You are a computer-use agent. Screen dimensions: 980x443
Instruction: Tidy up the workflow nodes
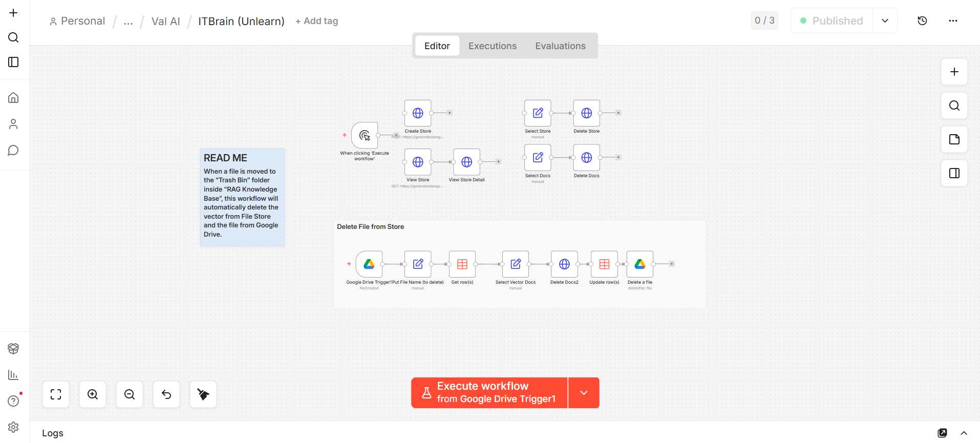(x=203, y=394)
